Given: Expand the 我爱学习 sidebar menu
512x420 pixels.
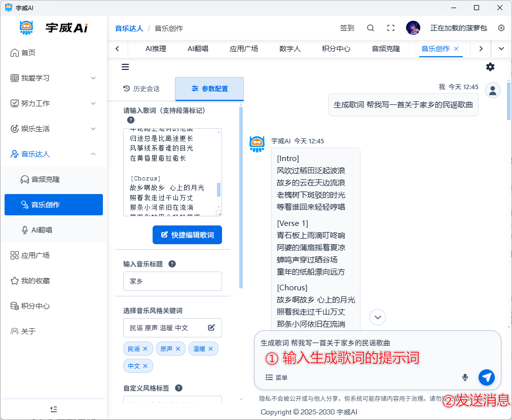Looking at the screenshot, I should click(x=93, y=78).
